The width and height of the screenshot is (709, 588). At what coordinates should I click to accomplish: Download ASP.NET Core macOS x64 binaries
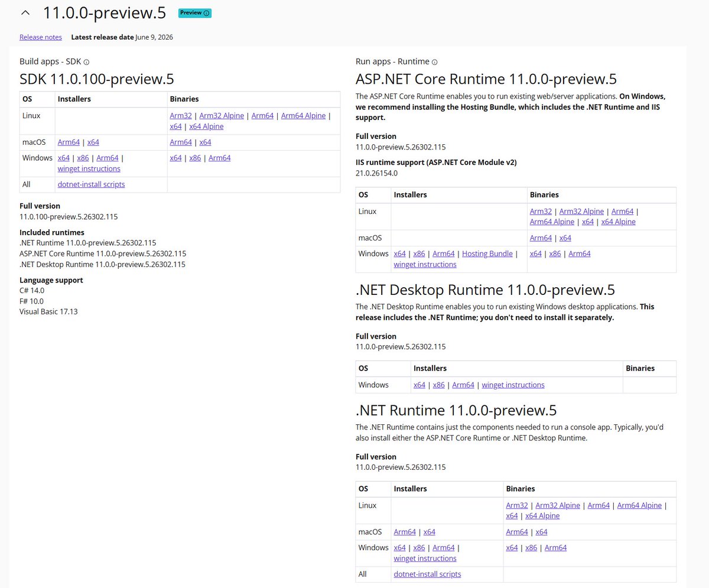point(565,238)
